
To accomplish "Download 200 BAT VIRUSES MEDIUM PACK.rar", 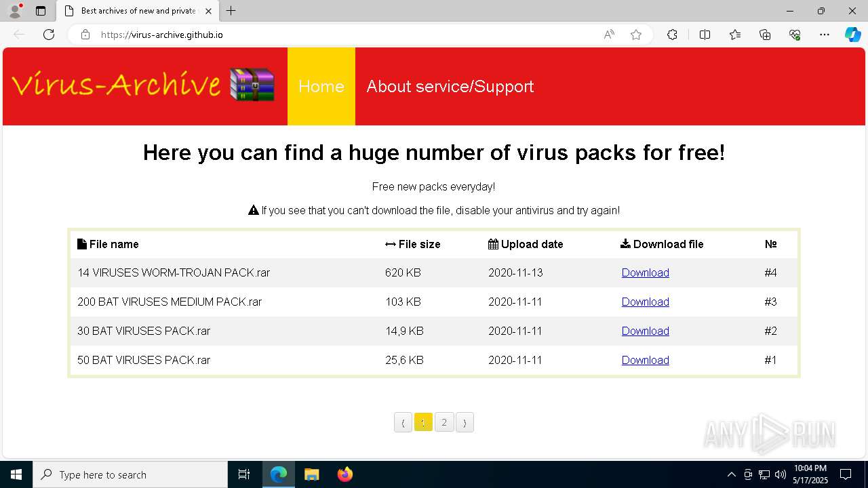I will pyautogui.click(x=646, y=302).
